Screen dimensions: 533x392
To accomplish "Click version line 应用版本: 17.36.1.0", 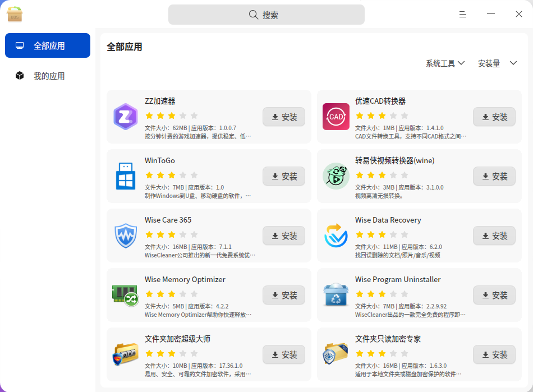I will [x=194, y=366].
